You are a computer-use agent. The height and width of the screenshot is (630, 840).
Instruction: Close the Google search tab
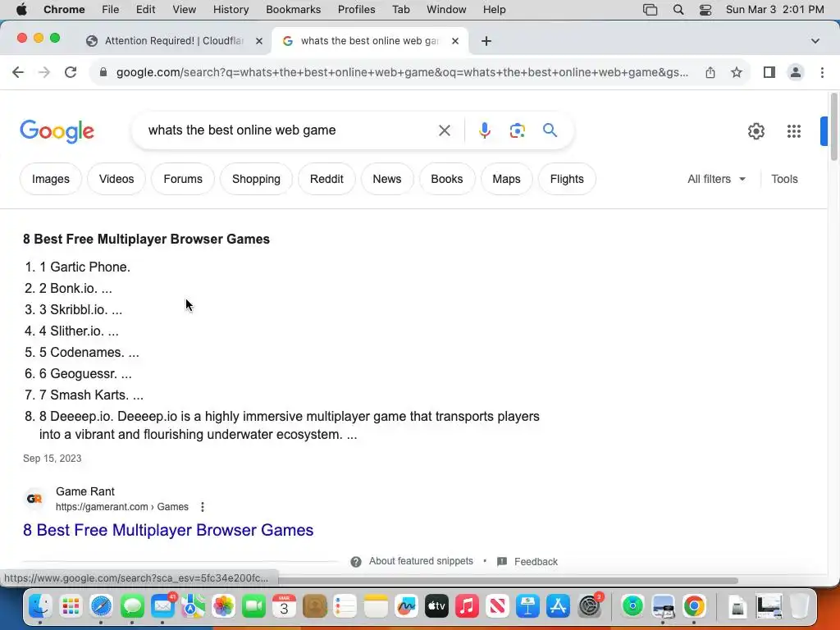(x=454, y=41)
